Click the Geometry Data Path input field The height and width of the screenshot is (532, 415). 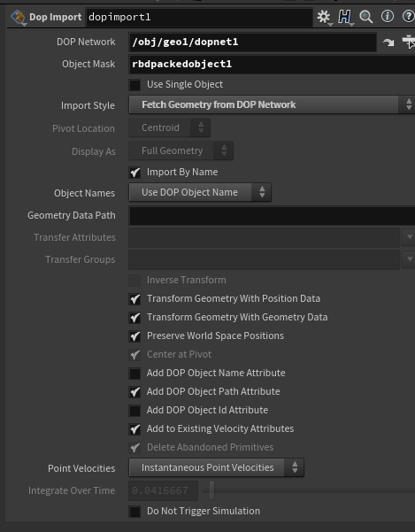(272, 215)
